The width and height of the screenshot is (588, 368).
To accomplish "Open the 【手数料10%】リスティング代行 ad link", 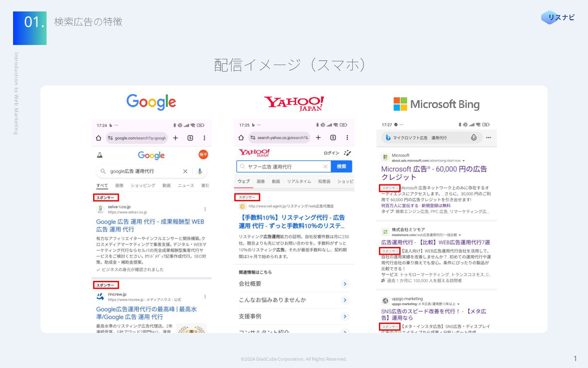I will pos(292,221).
